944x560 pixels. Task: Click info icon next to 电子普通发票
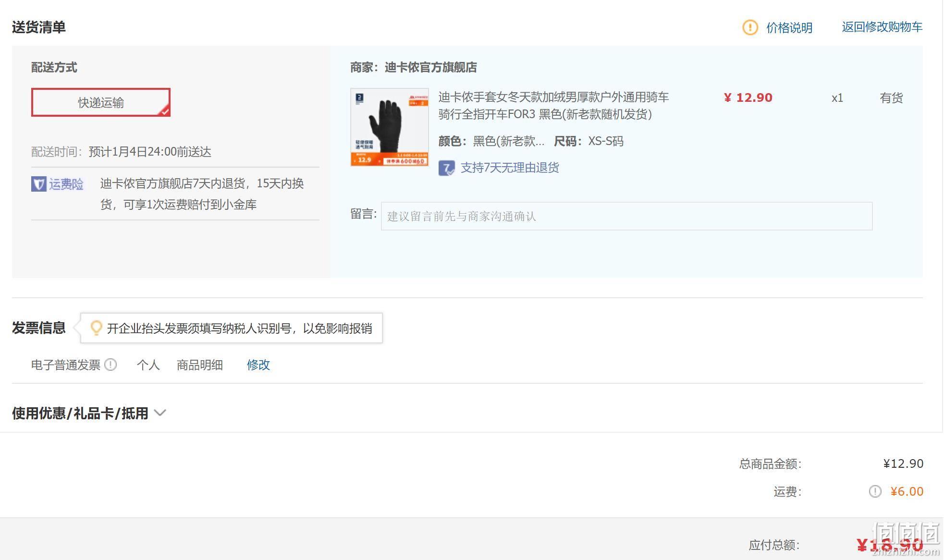[110, 365]
